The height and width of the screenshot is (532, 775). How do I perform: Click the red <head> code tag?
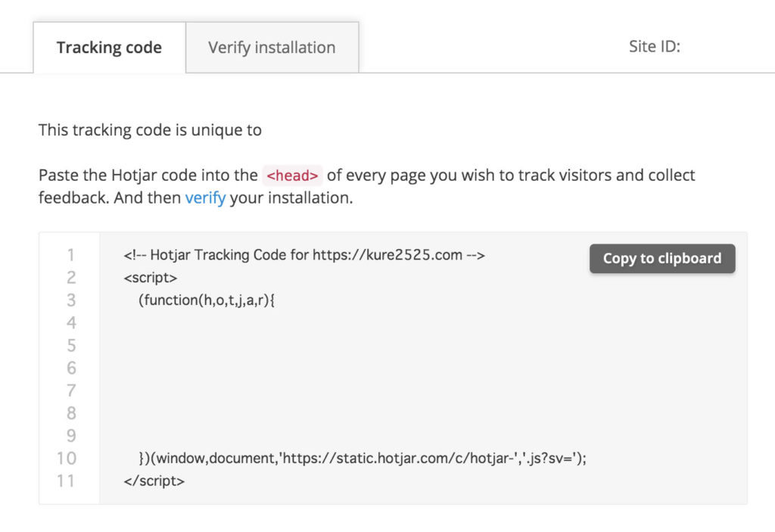(292, 176)
